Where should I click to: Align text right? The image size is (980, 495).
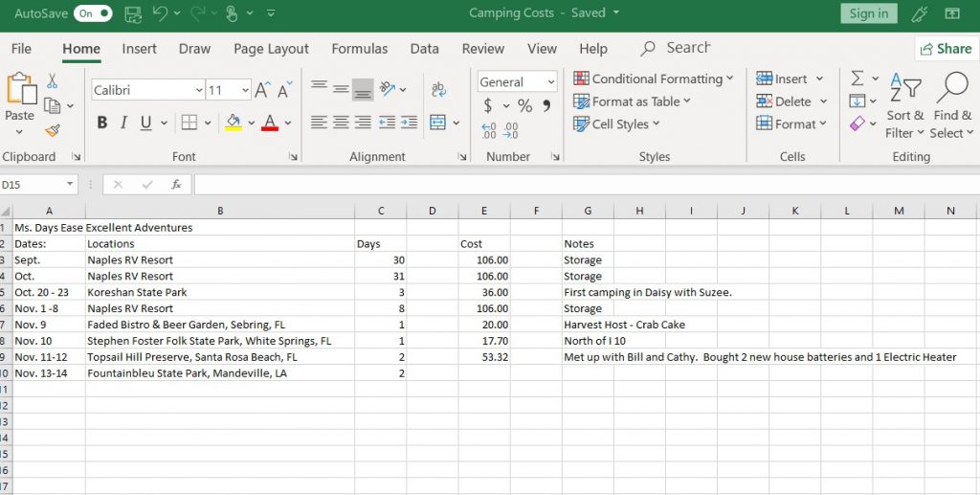(363, 123)
